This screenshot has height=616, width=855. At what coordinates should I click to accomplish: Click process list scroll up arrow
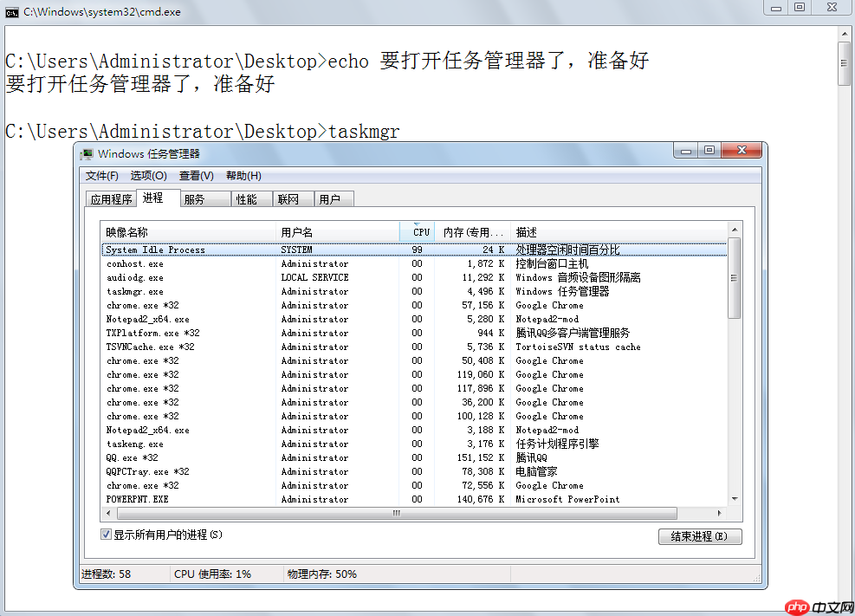click(735, 230)
